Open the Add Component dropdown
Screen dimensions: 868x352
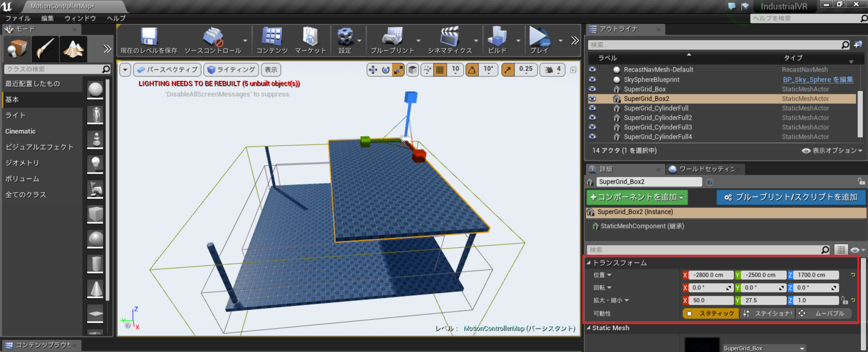click(637, 197)
